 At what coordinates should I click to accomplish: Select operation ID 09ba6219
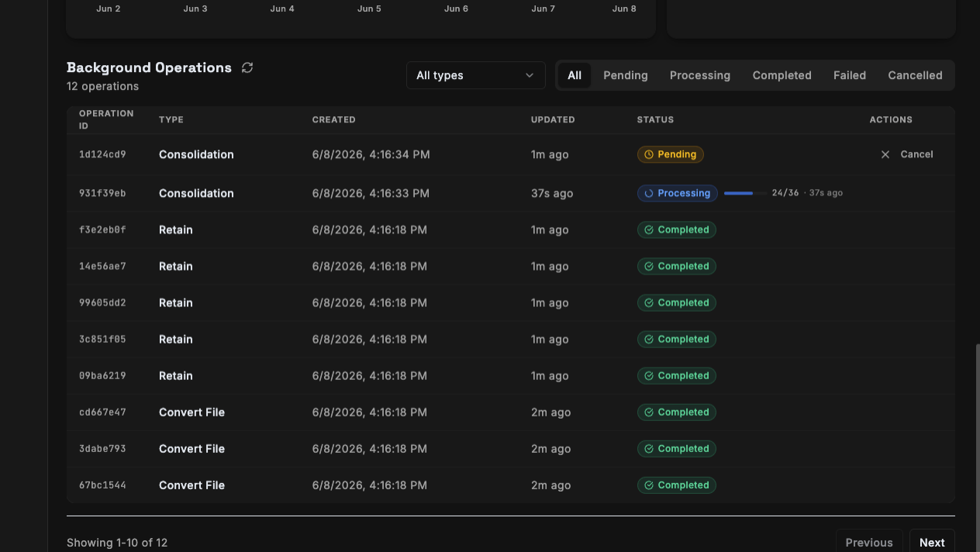click(102, 375)
